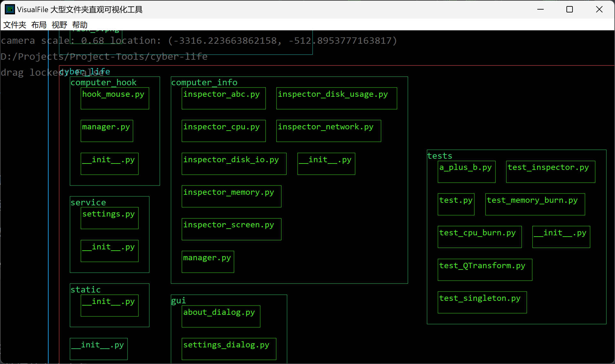Viewport: 615px width, 364px height.
Task: Select the a_plus_b.py file node
Action: click(x=466, y=172)
